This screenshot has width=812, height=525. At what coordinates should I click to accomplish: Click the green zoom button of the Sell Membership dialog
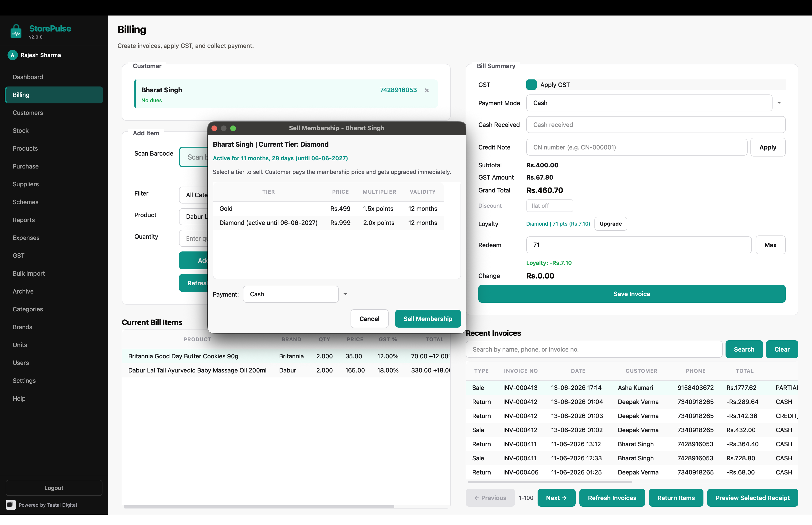(233, 128)
